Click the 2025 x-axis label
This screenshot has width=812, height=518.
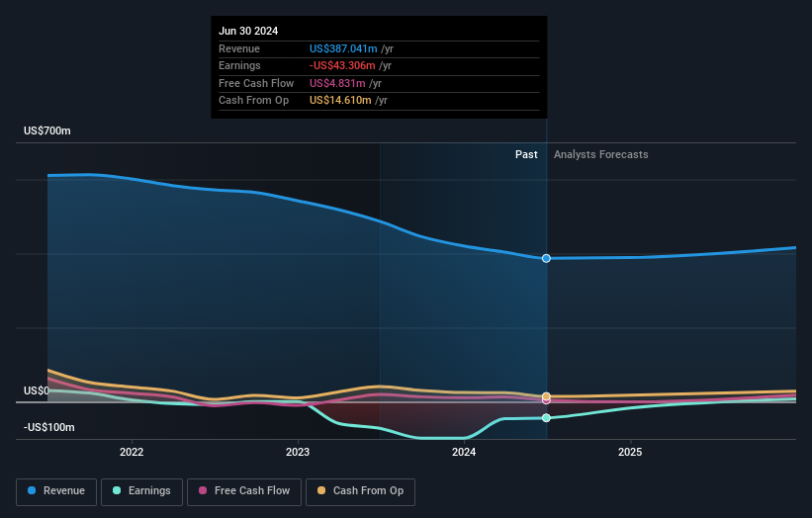click(x=630, y=453)
